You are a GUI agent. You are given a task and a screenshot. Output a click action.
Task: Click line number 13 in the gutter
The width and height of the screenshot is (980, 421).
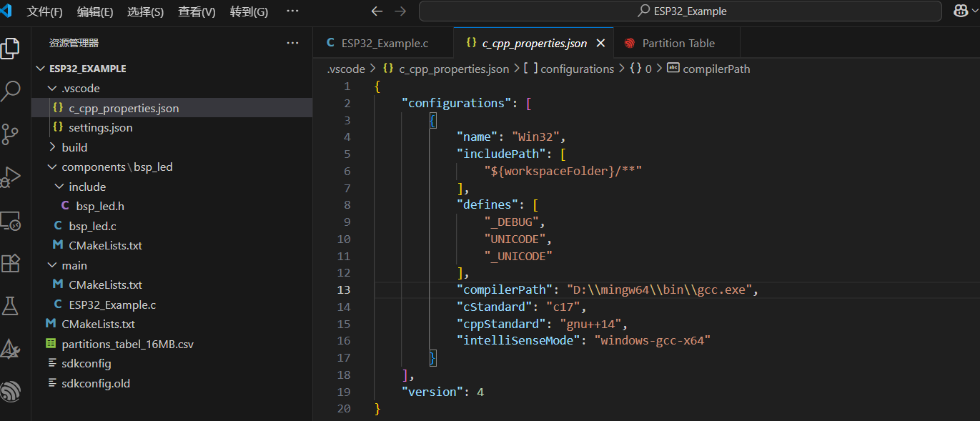coord(344,289)
